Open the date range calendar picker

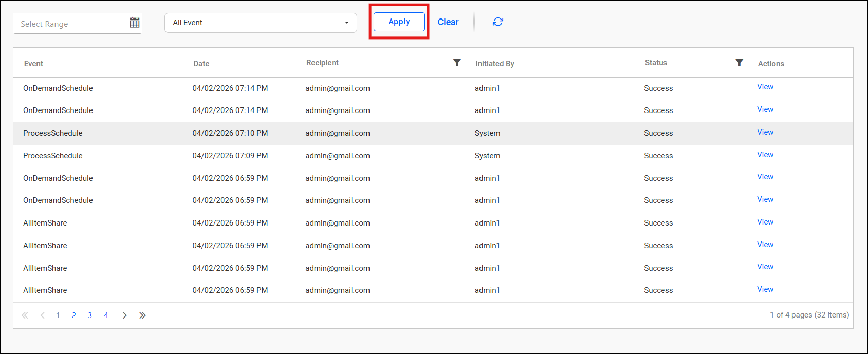coord(135,23)
